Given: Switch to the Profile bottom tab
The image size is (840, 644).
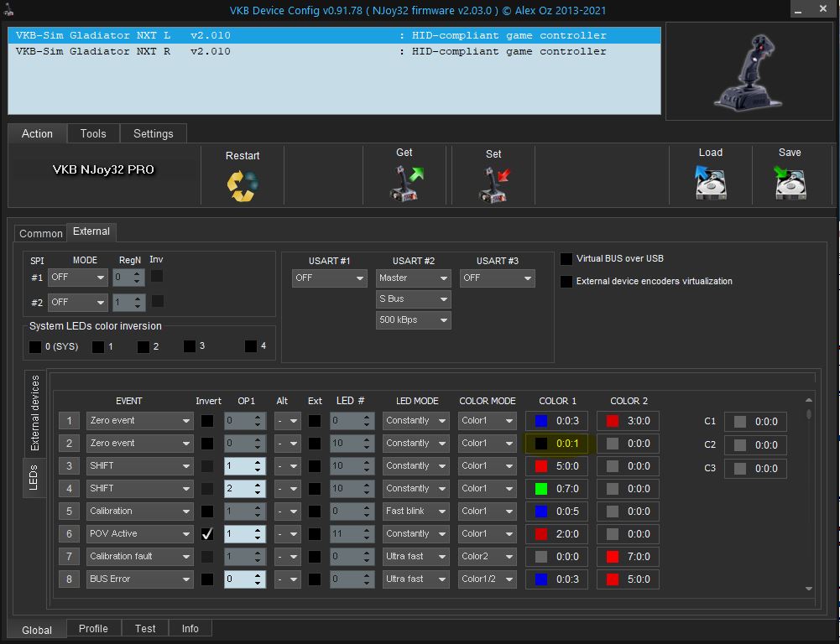Looking at the screenshot, I should pos(93,628).
